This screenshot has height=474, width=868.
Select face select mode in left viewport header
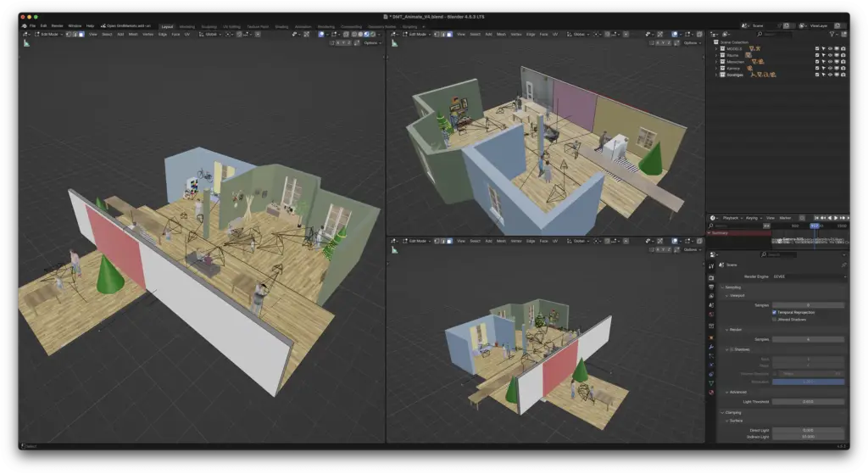[x=80, y=35]
